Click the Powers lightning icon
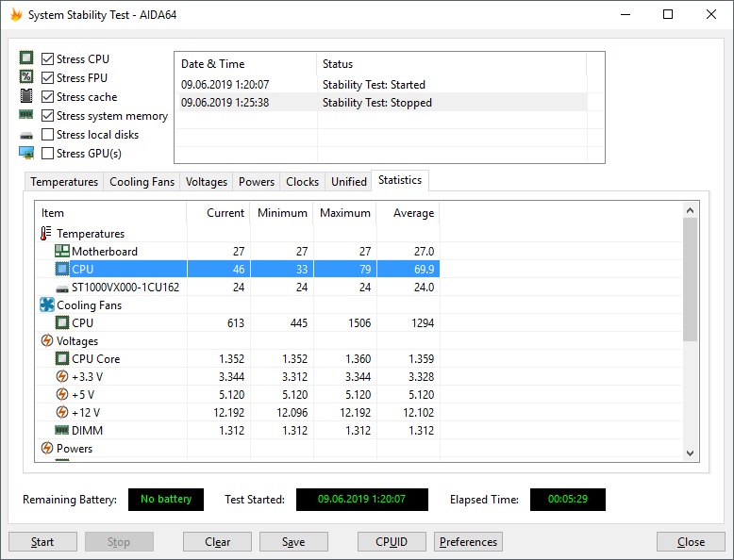The height and width of the screenshot is (560, 734). tap(47, 448)
